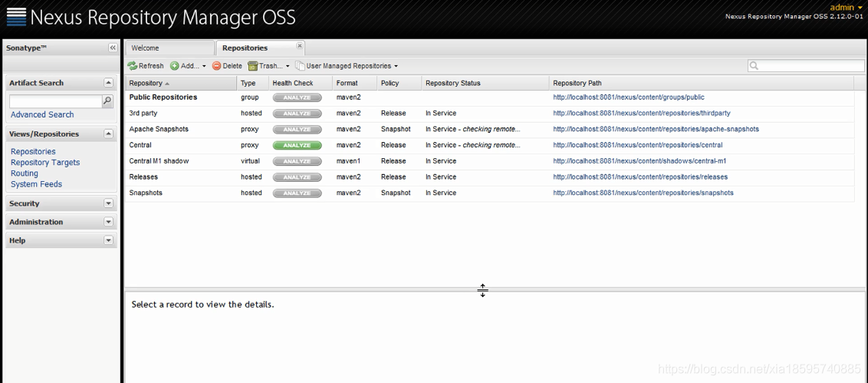Screen dimensions: 868x383
Task: Click Analyze button for Central M1 shadow
Action: coord(298,161)
